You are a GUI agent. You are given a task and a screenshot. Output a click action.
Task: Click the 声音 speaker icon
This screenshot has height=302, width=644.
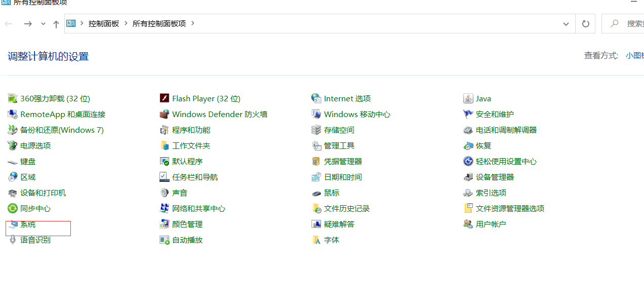(165, 193)
